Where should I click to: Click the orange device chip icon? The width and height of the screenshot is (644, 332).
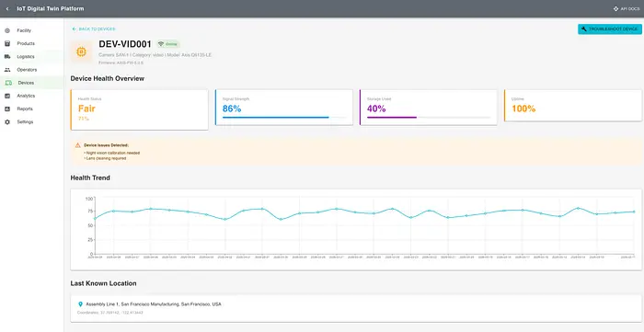pyautogui.click(x=81, y=52)
